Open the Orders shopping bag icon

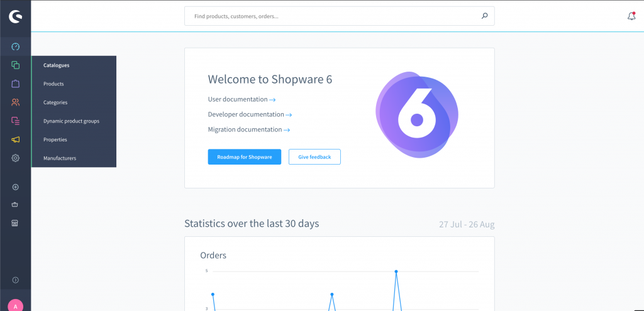point(16,84)
